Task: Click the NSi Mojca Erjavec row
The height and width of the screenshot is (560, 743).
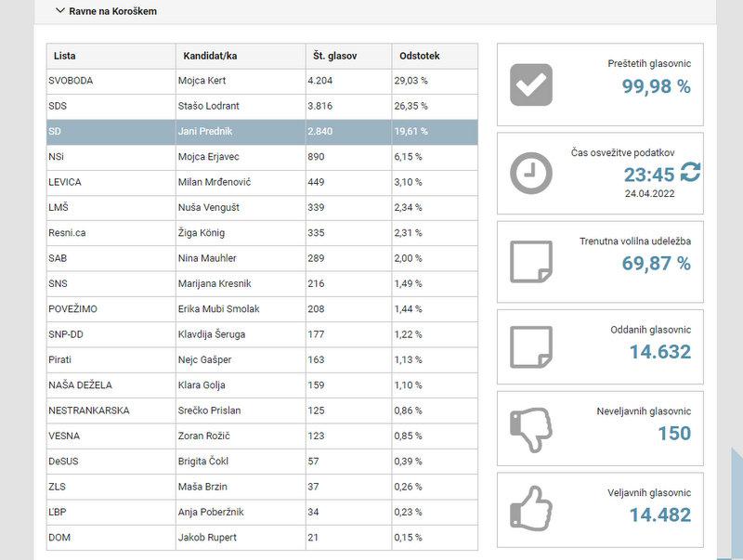Action: (262, 157)
